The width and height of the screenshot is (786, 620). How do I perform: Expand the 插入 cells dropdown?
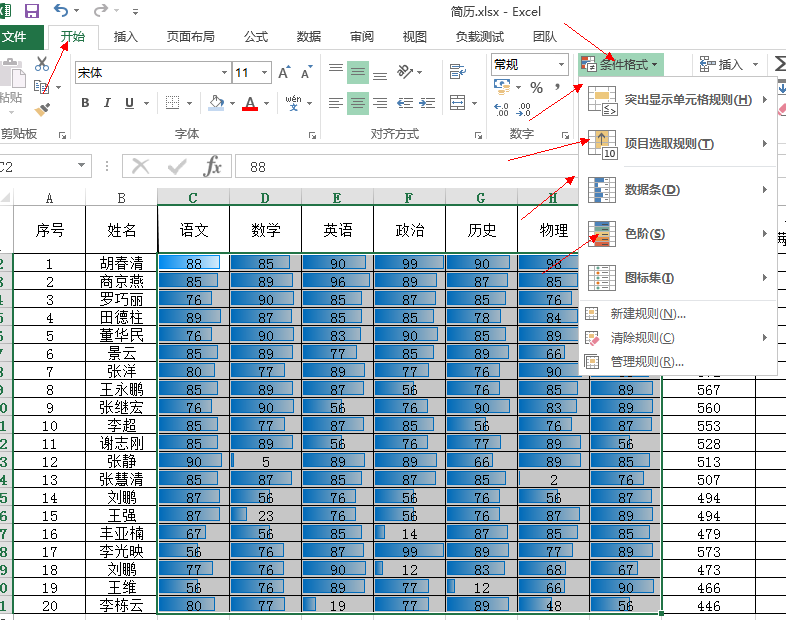pos(755,64)
